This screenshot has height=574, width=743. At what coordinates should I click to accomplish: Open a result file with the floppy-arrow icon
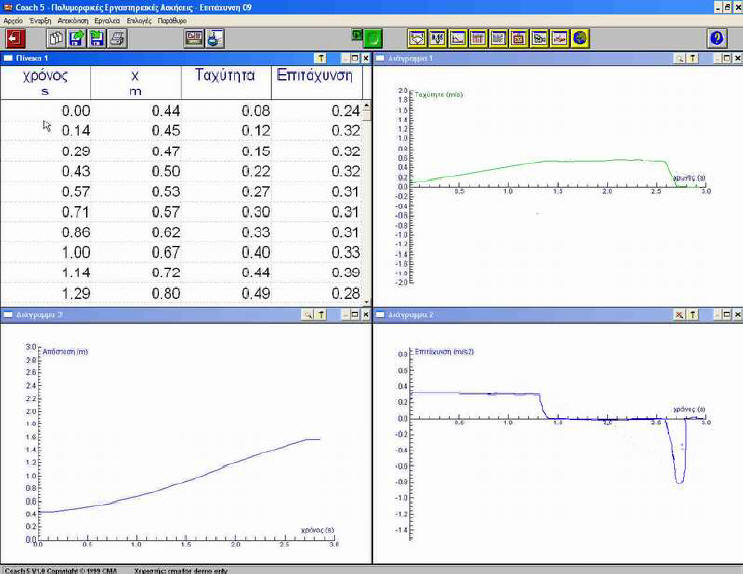76,38
